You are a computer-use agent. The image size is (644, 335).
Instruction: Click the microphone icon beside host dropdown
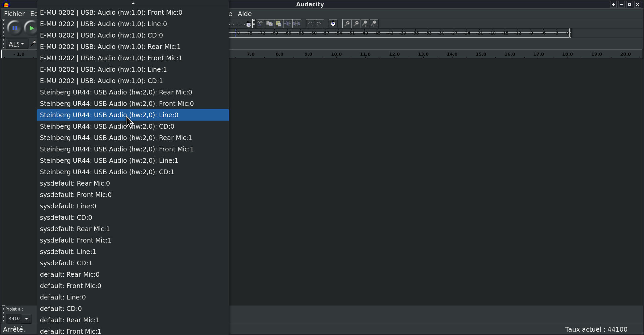click(33, 44)
